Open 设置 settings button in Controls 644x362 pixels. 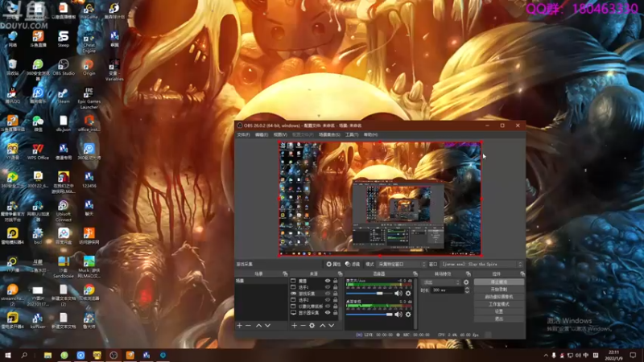click(x=499, y=311)
